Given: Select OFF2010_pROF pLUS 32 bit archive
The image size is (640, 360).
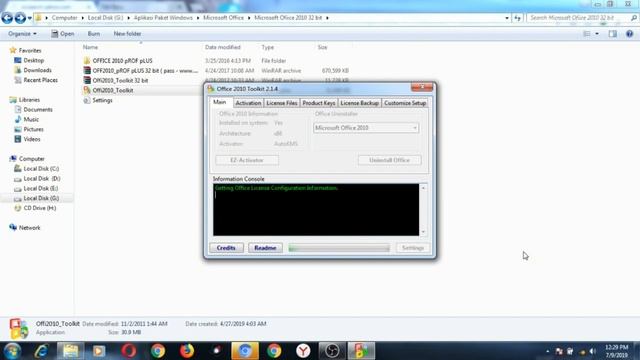Looking at the screenshot, I should [140, 71].
